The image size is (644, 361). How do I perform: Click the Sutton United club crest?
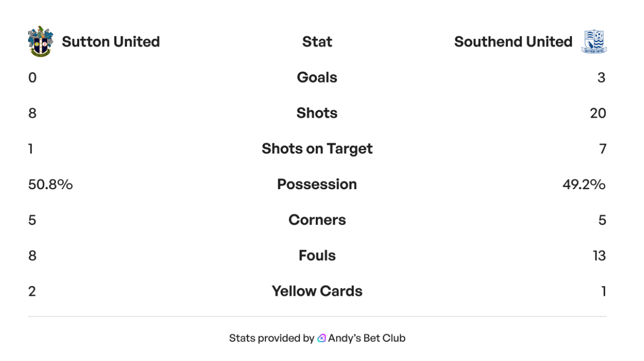tap(40, 41)
